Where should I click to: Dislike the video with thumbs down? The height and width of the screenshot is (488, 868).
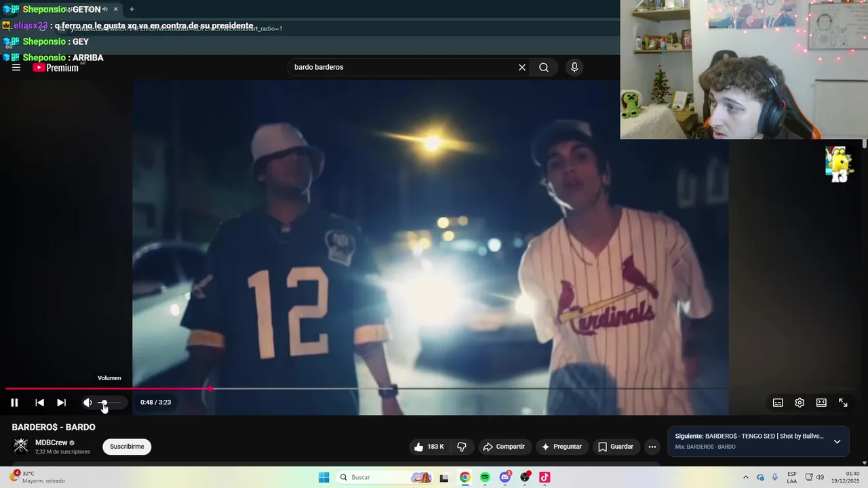462,447
